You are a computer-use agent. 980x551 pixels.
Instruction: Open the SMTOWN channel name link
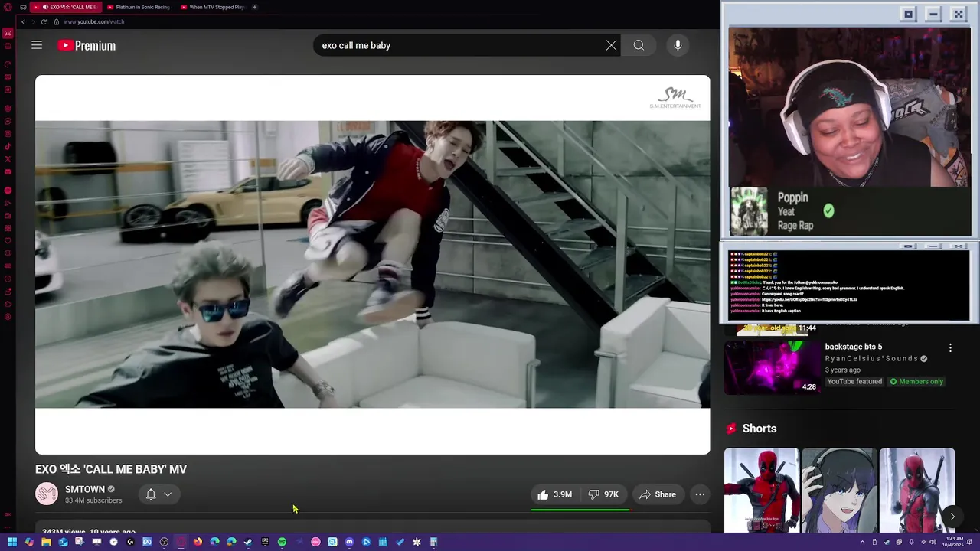point(85,489)
